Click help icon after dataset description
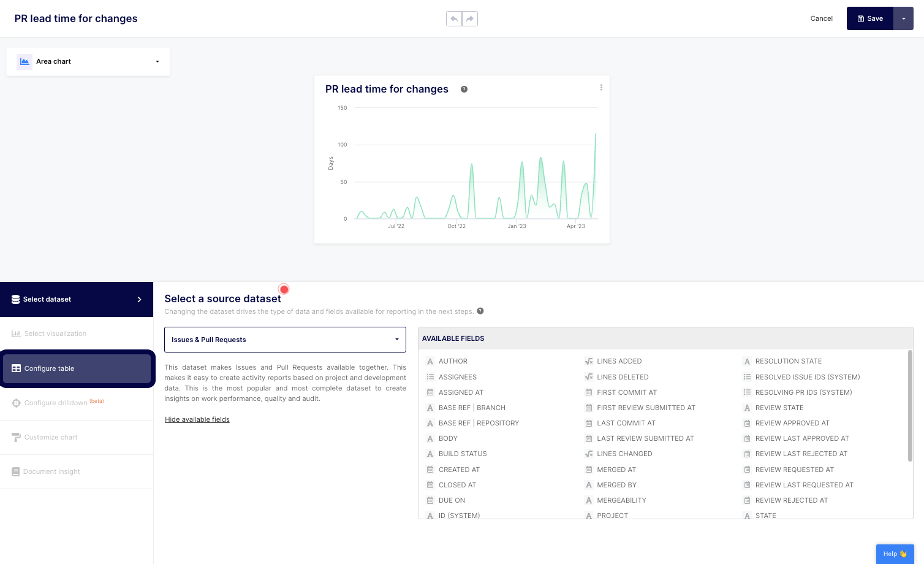The image size is (924, 564). pos(480,311)
